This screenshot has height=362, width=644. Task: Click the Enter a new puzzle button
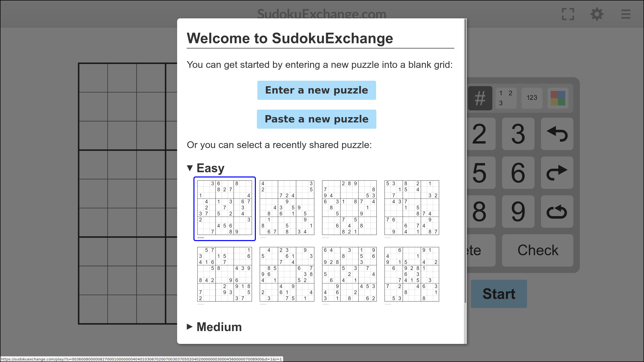coord(316,90)
